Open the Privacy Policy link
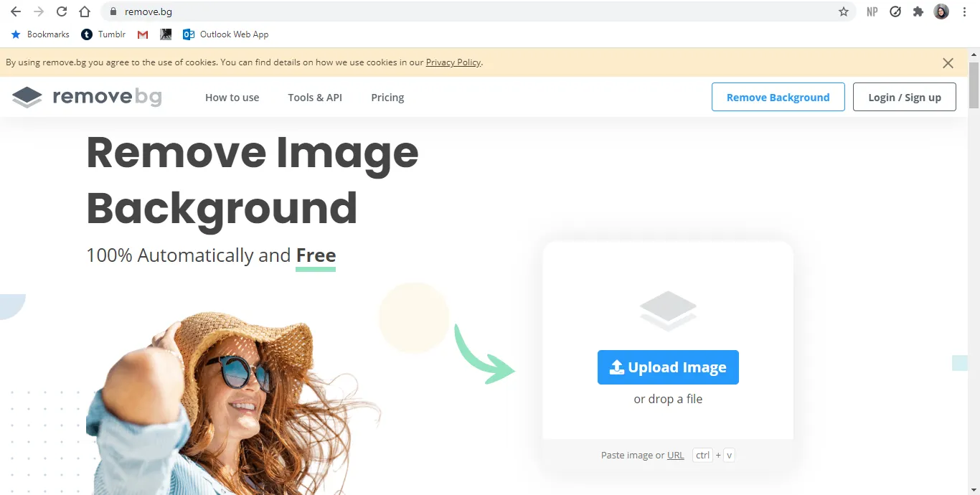Screen dimensions: 980x495 click(453, 62)
